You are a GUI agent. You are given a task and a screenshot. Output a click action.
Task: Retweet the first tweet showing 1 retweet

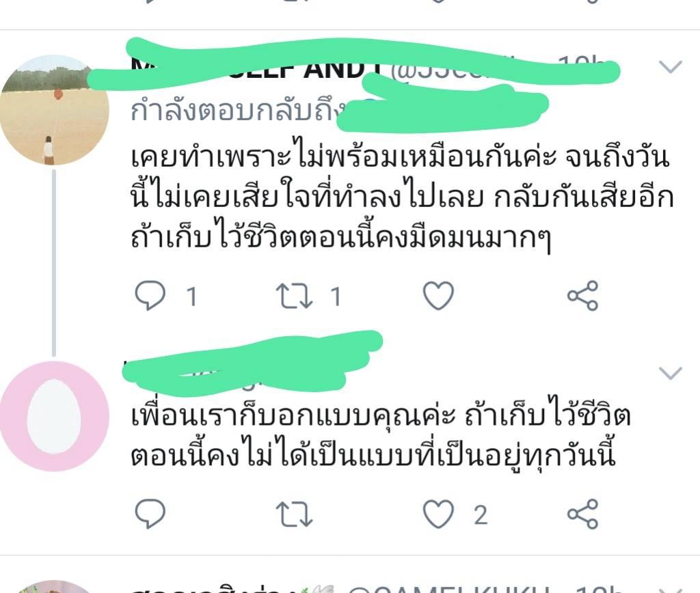coord(294,296)
